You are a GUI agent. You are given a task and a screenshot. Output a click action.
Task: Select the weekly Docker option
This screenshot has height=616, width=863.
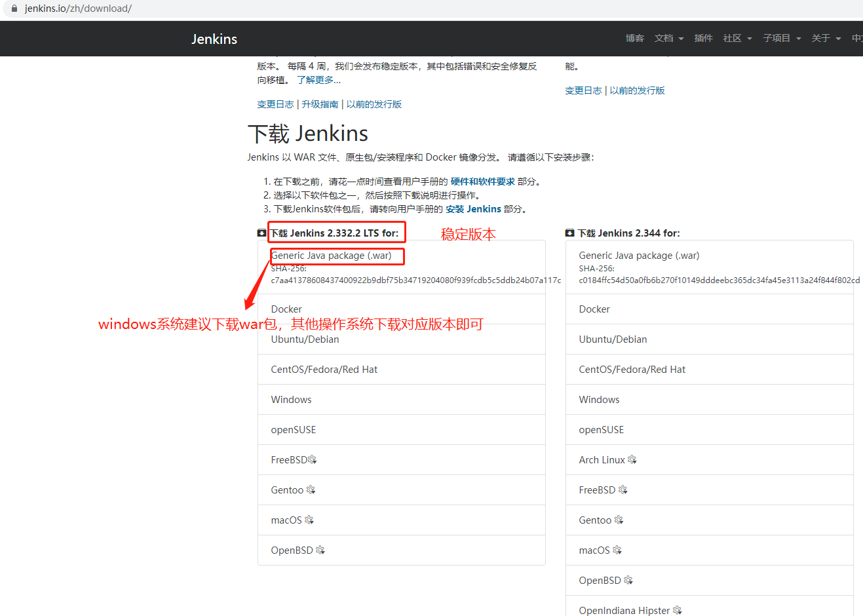[x=710, y=309]
